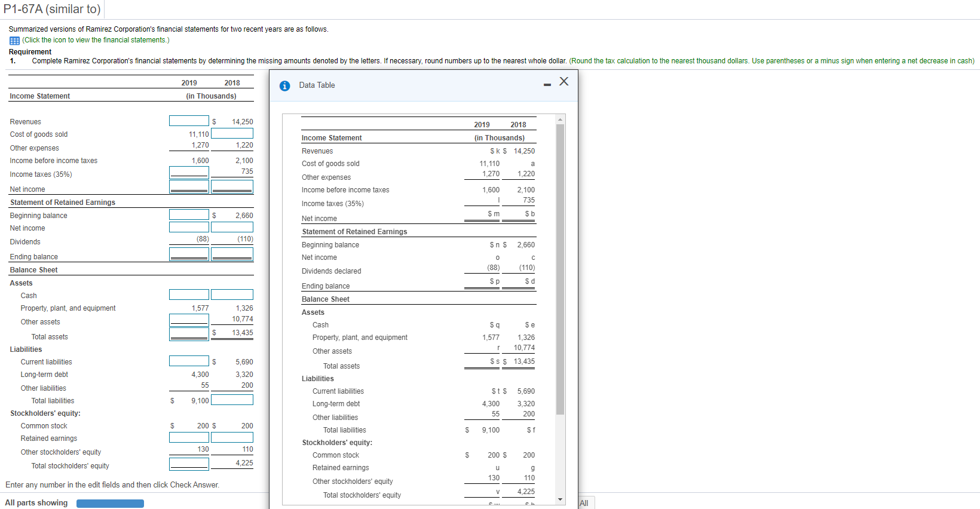Click the 2019 Beginning balance input field
The width and height of the screenshot is (980, 509).
click(x=189, y=214)
